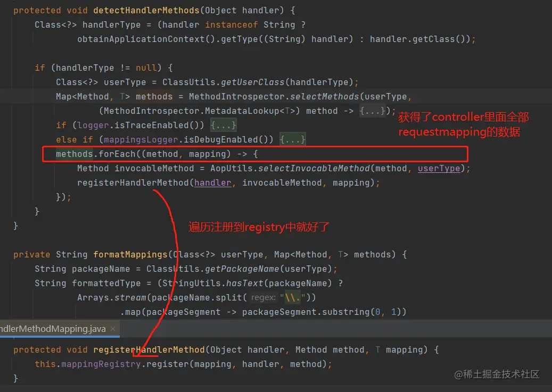This screenshot has height=392, width=552.
Task: Click the instanceof keyword
Action: click(232, 24)
